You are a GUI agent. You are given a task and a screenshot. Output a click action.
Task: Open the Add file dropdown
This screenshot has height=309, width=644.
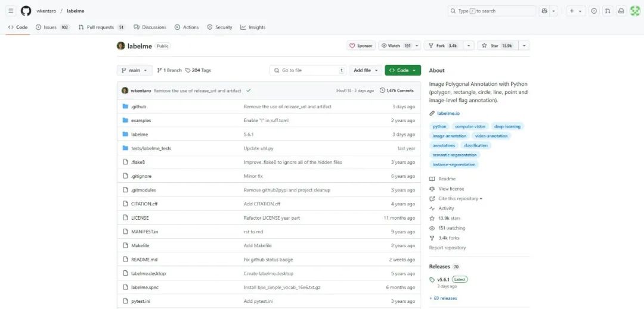(x=366, y=70)
